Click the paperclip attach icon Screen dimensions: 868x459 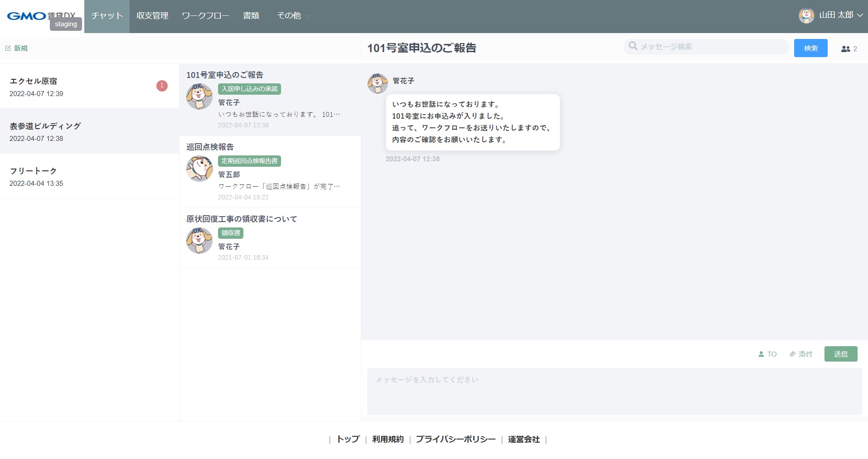[x=792, y=354]
